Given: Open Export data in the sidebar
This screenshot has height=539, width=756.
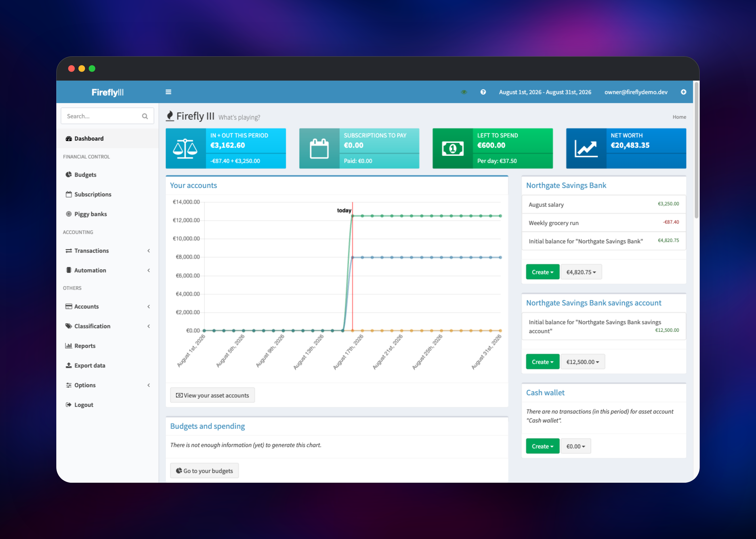Looking at the screenshot, I should 107,365.
